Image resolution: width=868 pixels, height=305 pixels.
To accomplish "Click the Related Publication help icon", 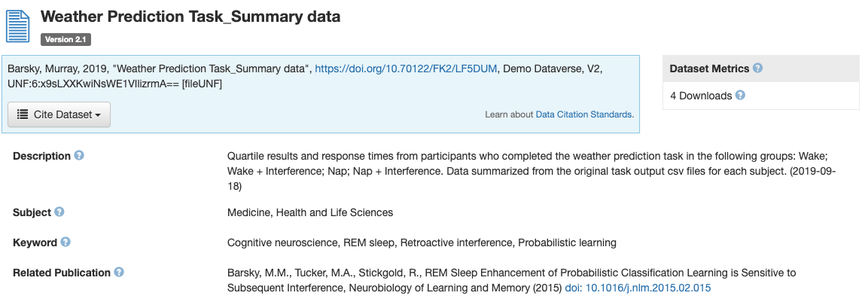I will [x=119, y=273].
